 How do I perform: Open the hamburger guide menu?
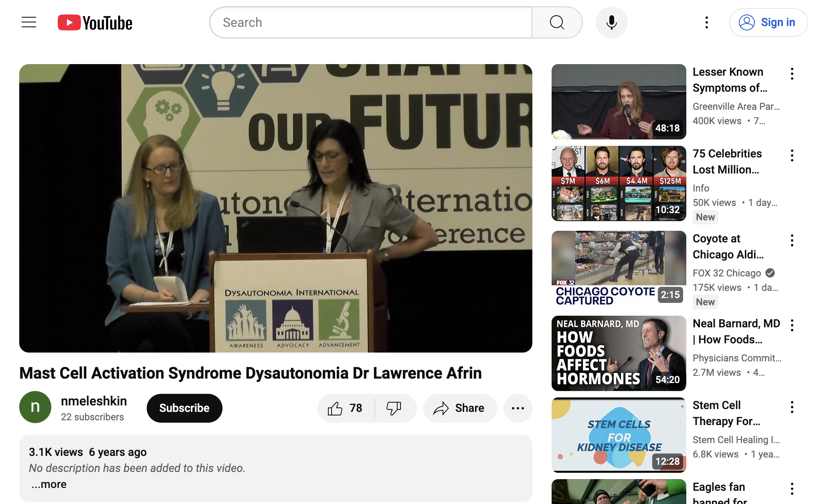29,22
